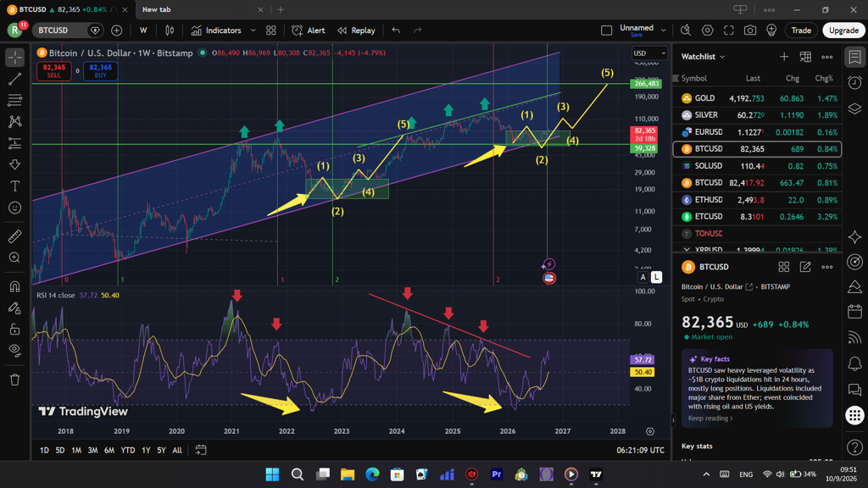Open the Unnamed layout dropdown arrow

point(663,30)
